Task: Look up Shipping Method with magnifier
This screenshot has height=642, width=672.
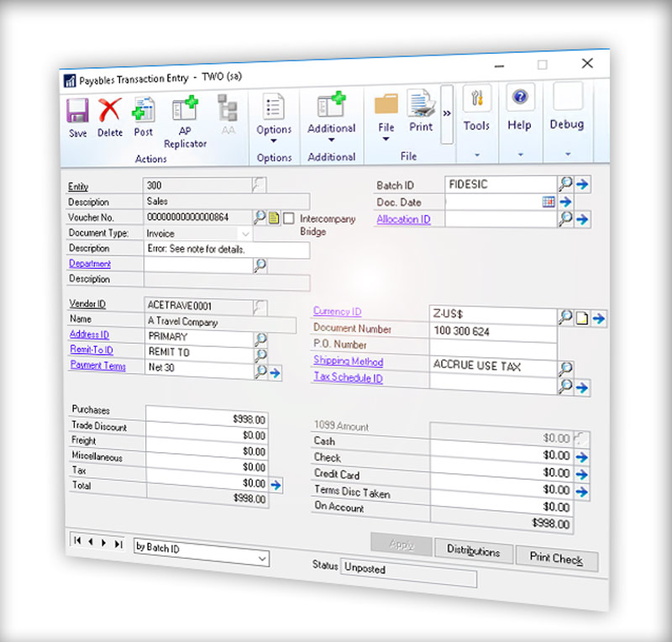Action: point(565,368)
